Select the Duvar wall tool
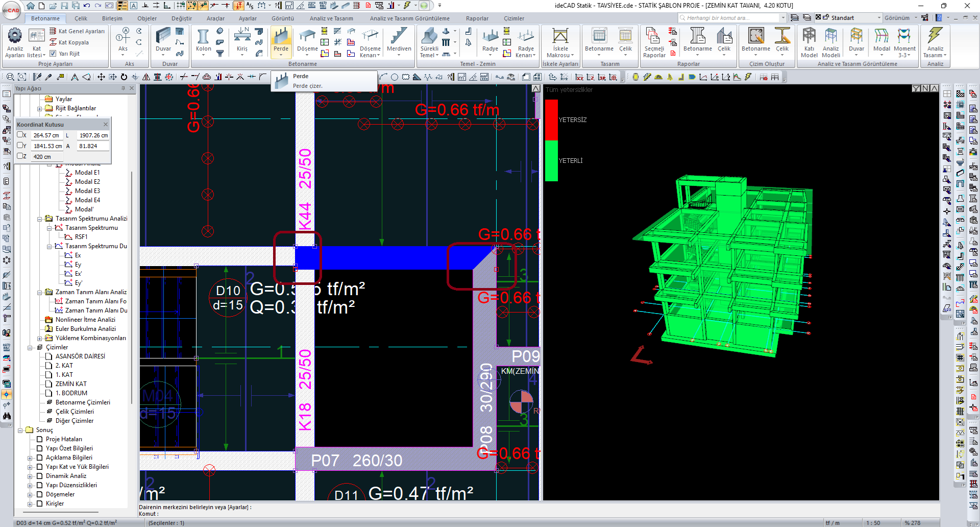The width and height of the screenshot is (980, 527). (163, 41)
